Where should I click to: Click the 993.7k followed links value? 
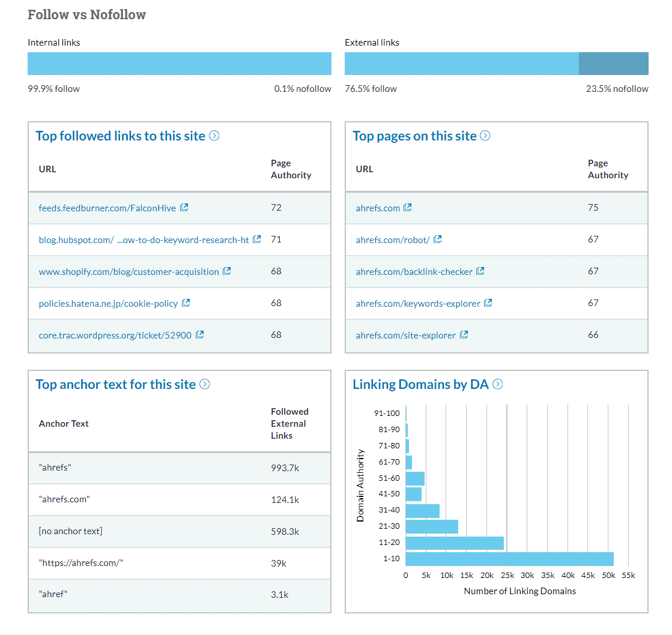click(x=285, y=468)
